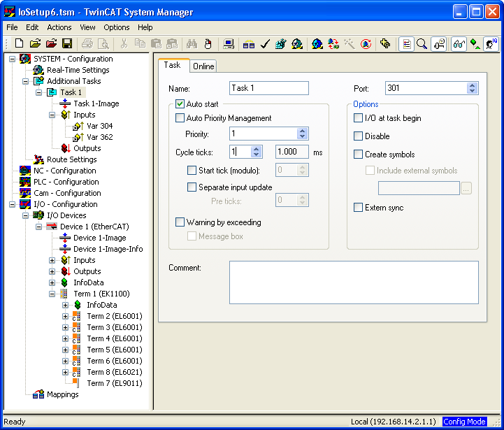Screen dimensions: 504x430
Task: Open the Options menu
Action: 116,27
